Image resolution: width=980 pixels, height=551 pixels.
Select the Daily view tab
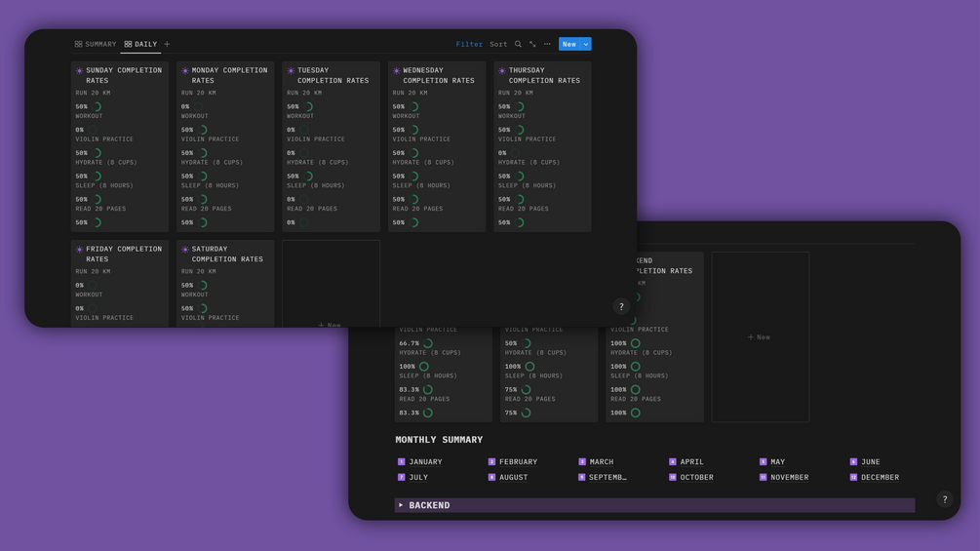pos(140,44)
